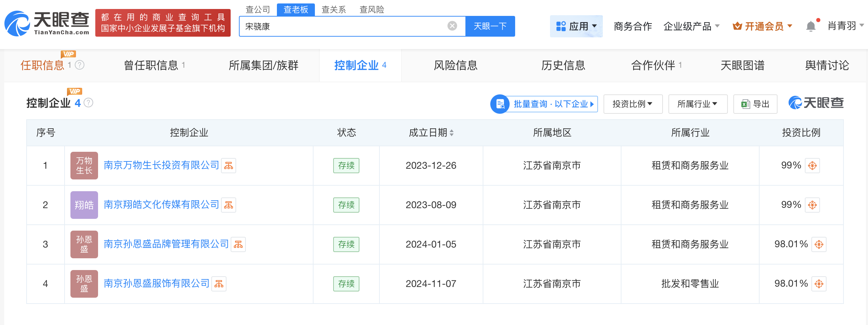The image size is (868, 325).
Task: Click the investment chain icon next to 99% in row 1
Action: (x=812, y=166)
